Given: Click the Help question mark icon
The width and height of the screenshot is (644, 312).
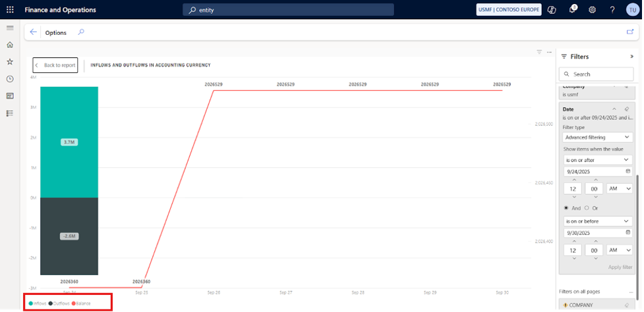Looking at the screenshot, I should [x=612, y=10].
